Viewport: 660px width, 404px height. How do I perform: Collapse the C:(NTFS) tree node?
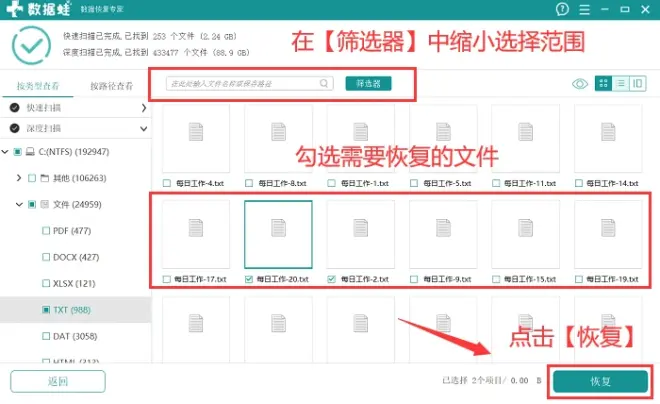click(5, 152)
